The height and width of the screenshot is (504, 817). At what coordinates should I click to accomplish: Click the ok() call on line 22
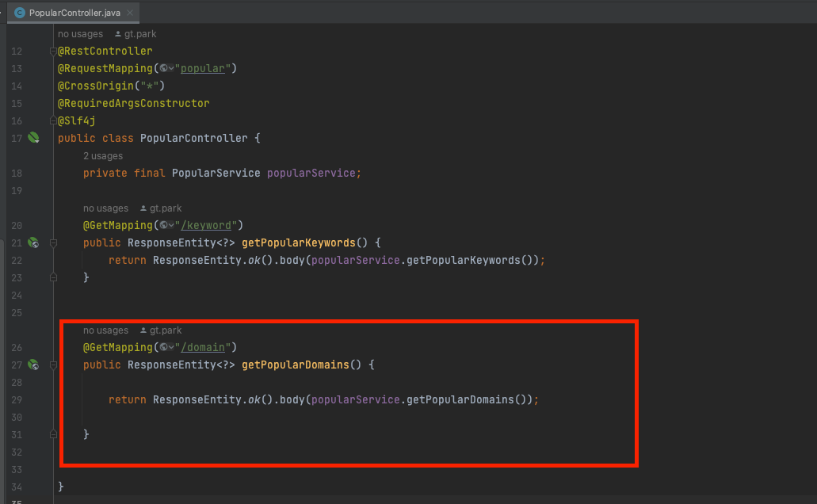coord(260,260)
